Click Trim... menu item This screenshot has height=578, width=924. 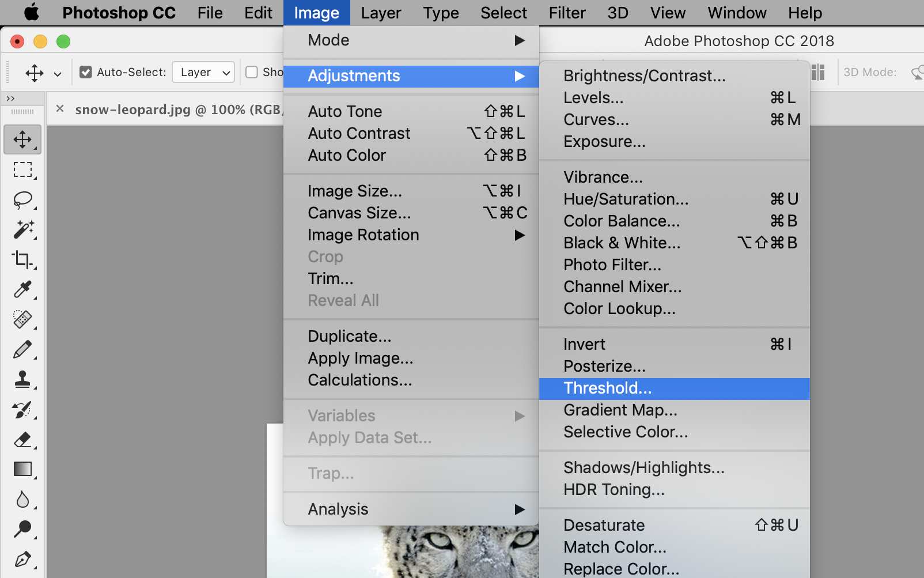click(411, 279)
